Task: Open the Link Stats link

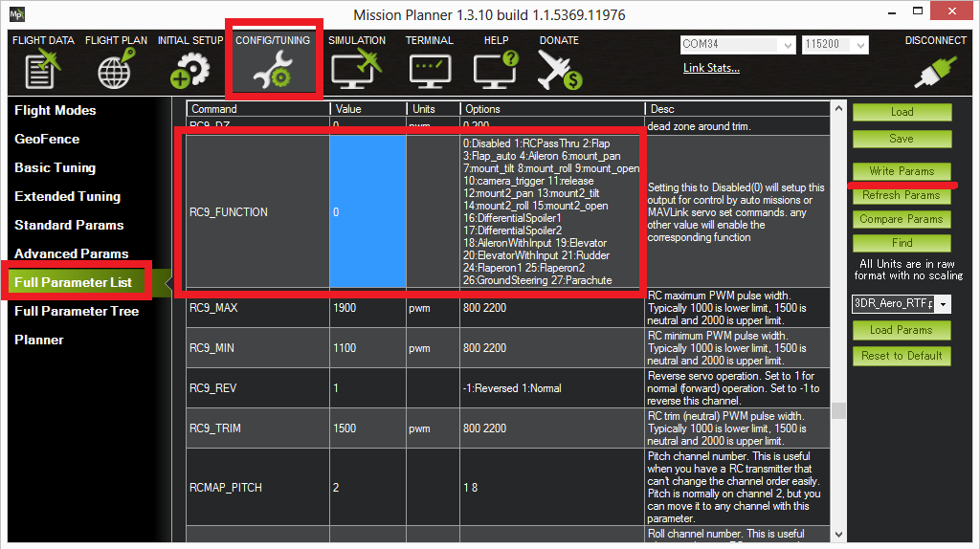Action: click(711, 68)
